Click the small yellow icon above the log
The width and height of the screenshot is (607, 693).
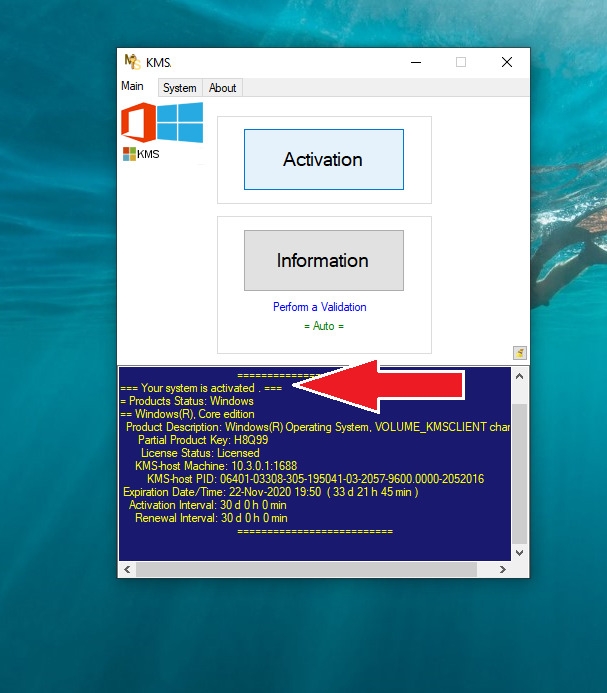[519, 352]
